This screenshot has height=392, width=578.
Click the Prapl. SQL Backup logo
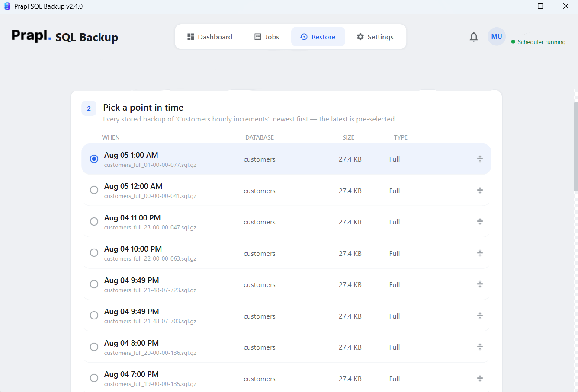click(65, 36)
